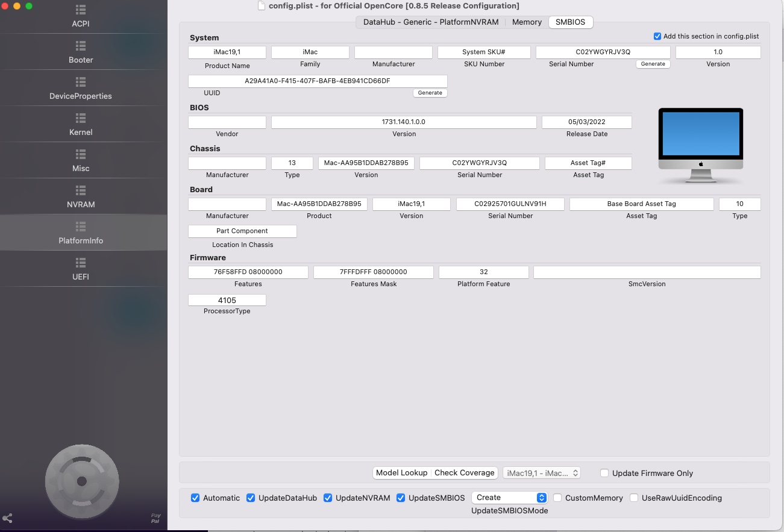Click the System Family field

310,52
